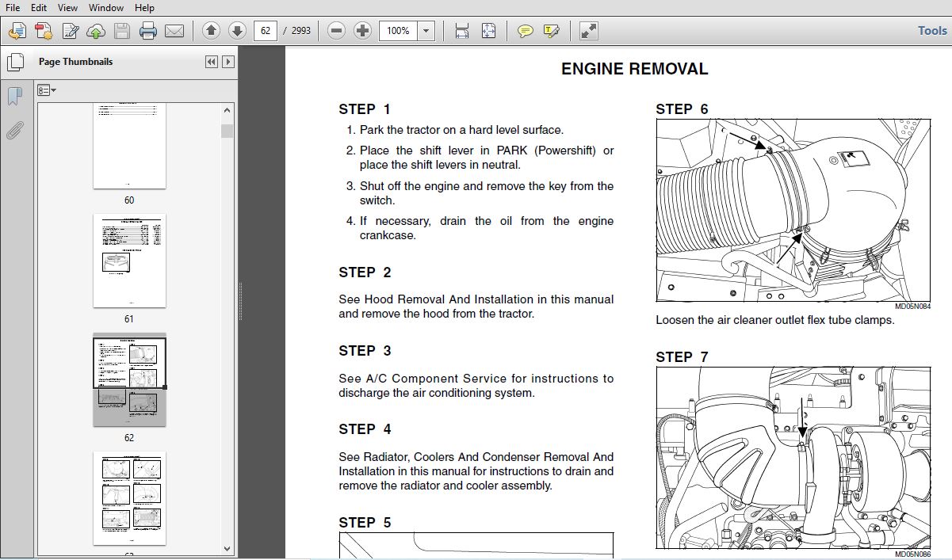Click the STEP 1 heading
The image size is (952, 560).
point(365,109)
